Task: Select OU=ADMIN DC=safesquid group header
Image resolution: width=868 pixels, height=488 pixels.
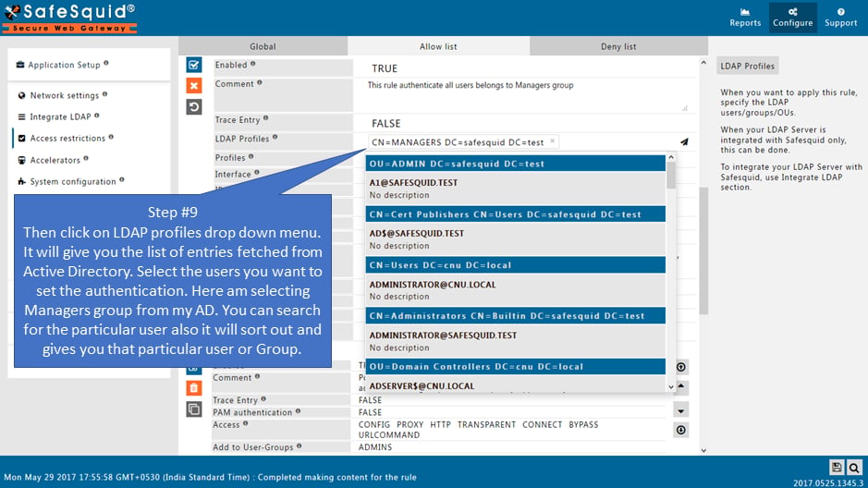Action: click(x=516, y=164)
